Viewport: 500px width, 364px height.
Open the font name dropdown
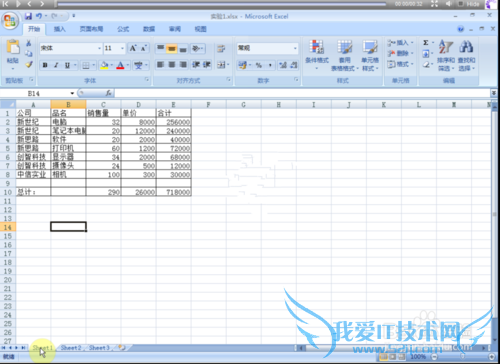coord(99,48)
